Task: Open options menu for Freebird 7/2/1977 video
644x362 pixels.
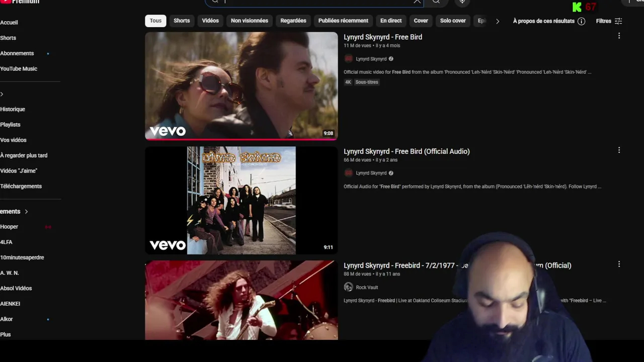Action: (619, 264)
